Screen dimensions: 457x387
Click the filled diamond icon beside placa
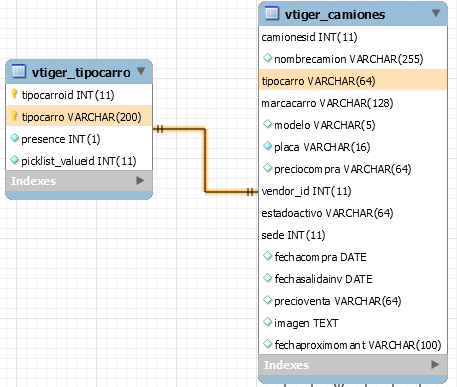coord(267,146)
